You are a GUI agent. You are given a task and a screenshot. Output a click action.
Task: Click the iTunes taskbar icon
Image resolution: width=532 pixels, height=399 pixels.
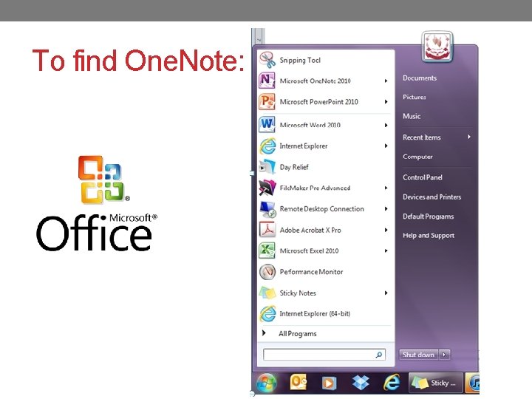click(x=474, y=383)
